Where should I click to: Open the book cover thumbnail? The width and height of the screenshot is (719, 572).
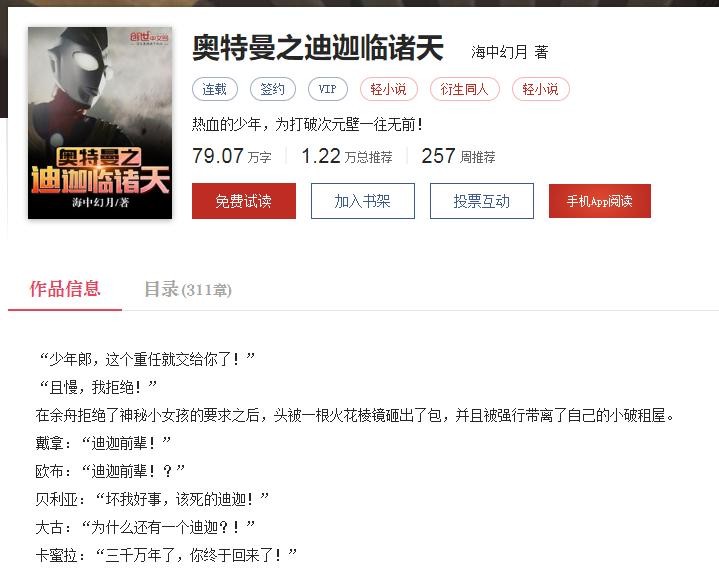[100, 123]
